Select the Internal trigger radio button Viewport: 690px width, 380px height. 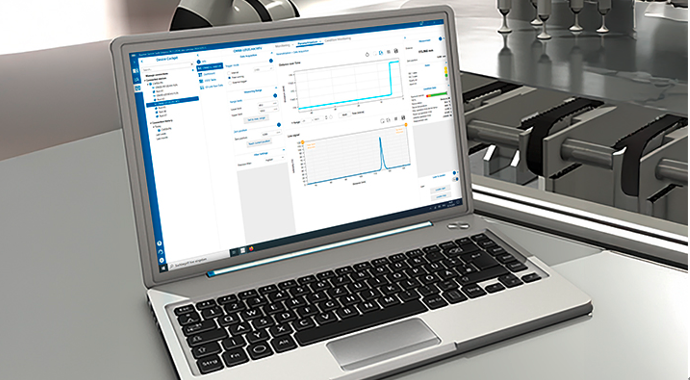[229, 73]
